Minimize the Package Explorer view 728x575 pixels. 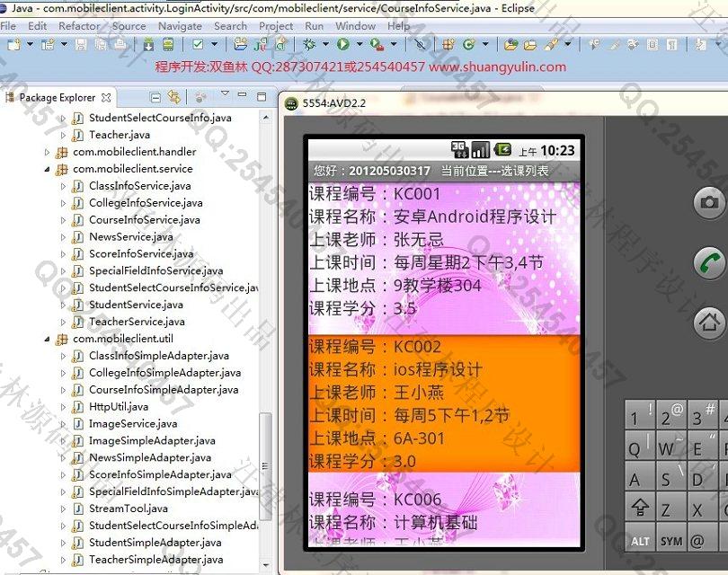242,95
